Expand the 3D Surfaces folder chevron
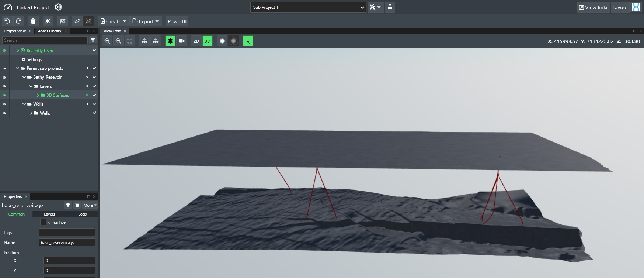 [38, 95]
